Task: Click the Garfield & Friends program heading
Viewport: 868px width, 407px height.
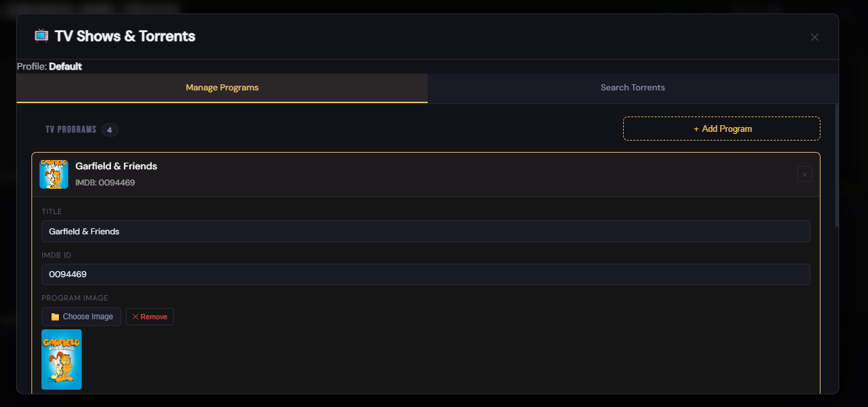Action: coord(116,166)
